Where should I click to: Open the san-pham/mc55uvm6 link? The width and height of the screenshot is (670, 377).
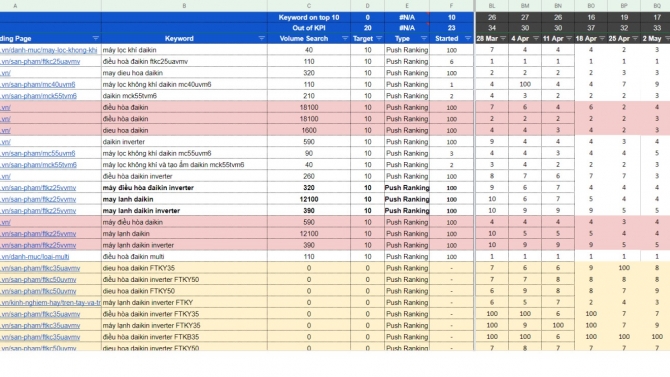pyautogui.click(x=38, y=153)
